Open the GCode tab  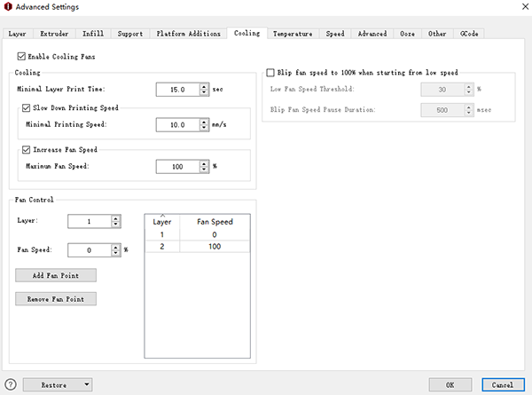pyautogui.click(x=468, y=34)
